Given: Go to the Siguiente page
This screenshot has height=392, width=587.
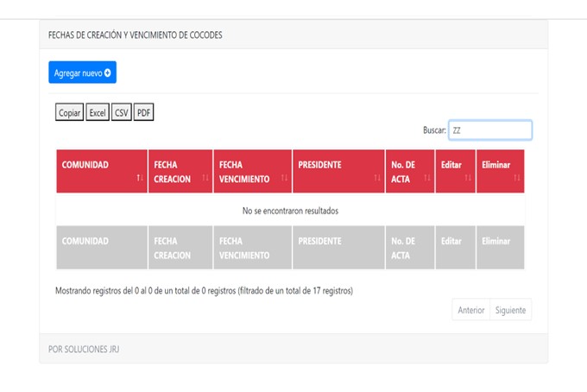Looking at the screenshot, I should tap(510, 311).
